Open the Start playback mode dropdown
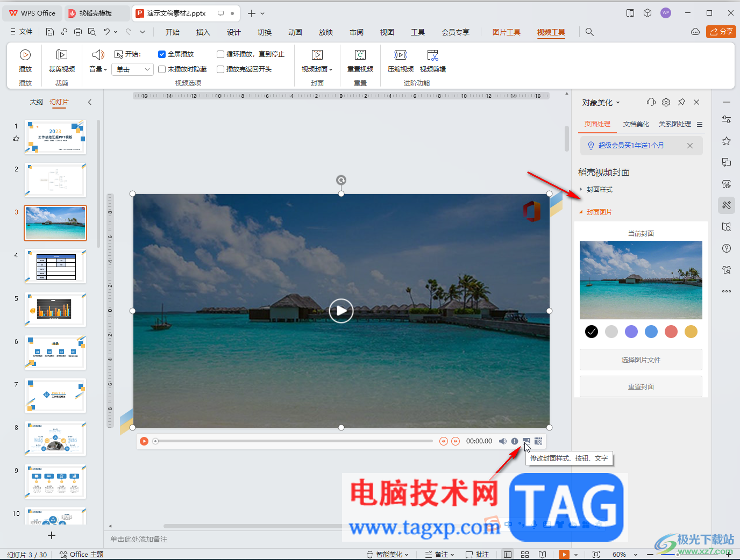Screen dimensions: 740x560 coord(133,69)
